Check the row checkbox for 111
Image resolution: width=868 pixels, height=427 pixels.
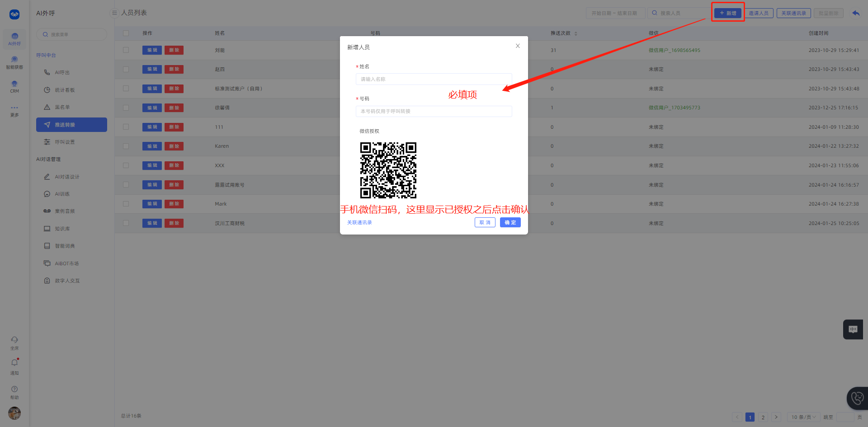click(126, 127)
